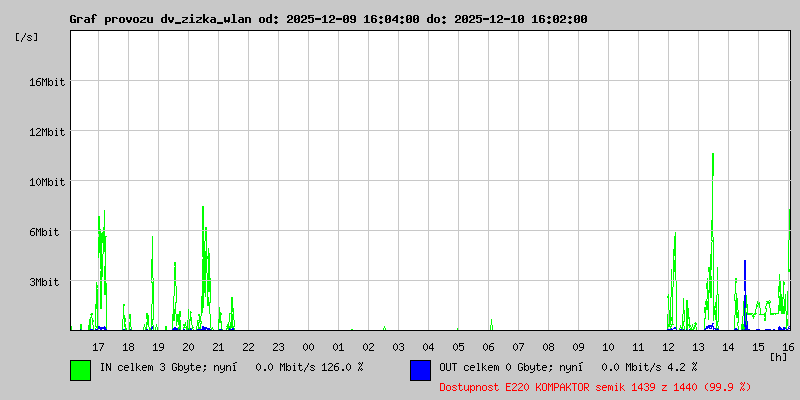Click the '12Mbit' y-axis label

coord(47,132)
